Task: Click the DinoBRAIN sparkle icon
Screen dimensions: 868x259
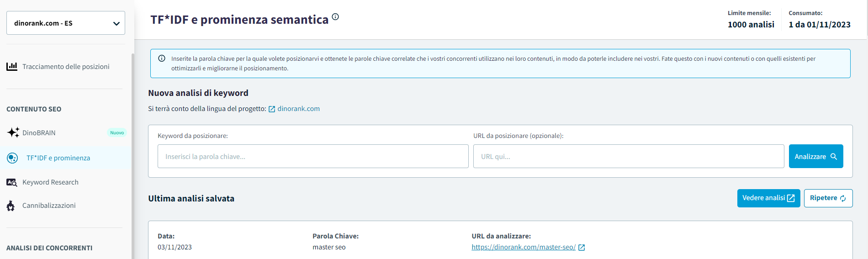Action: (13, 132)
